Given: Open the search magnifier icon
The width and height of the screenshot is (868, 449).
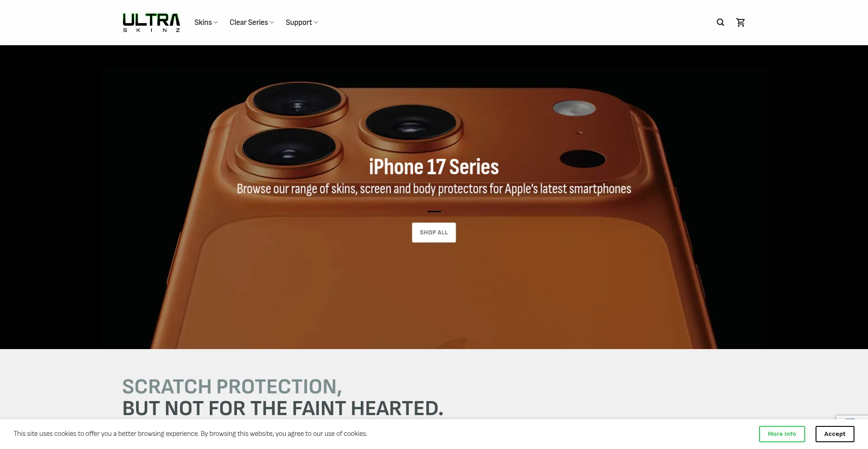Looking at the screenshot, I should click(720, 22).
